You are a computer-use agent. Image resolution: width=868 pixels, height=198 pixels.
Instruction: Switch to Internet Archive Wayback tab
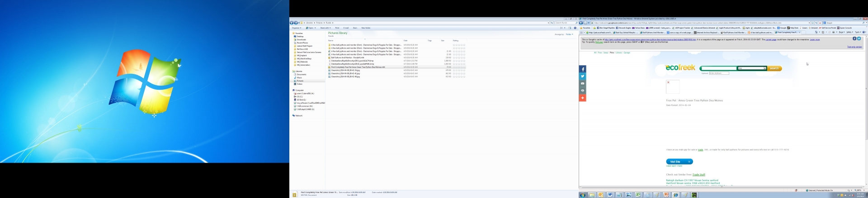(707, 32)
